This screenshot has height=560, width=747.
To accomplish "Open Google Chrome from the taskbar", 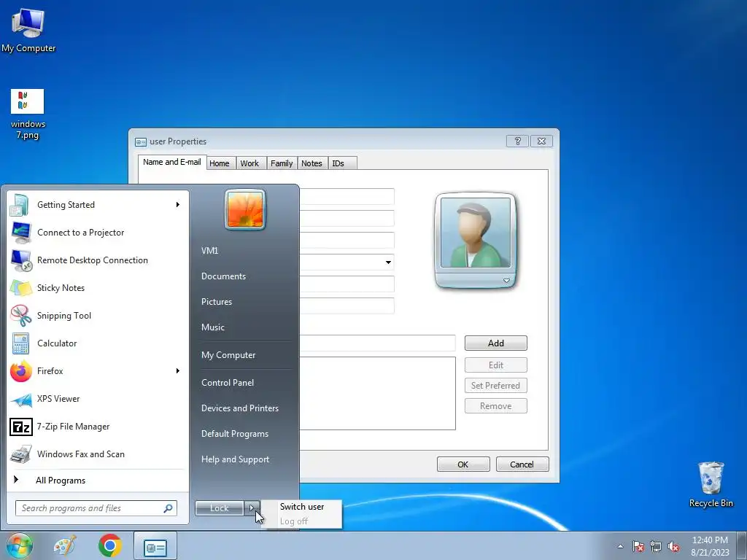I will pyautogui.click(x=110, y=545).
